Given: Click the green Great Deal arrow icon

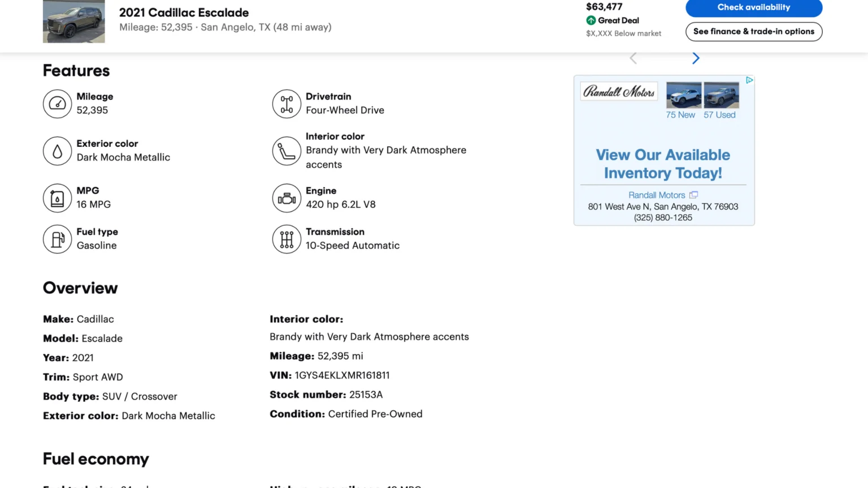Looking at the screenshot, I should [591, 20].
